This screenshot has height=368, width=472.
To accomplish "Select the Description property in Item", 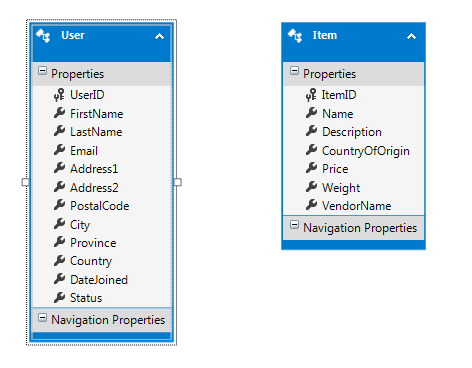I will 353,132.
